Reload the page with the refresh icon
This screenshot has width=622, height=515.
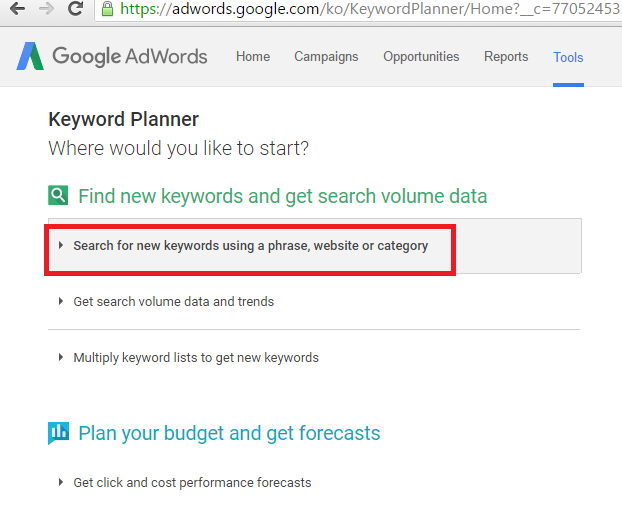click(75, 8)
